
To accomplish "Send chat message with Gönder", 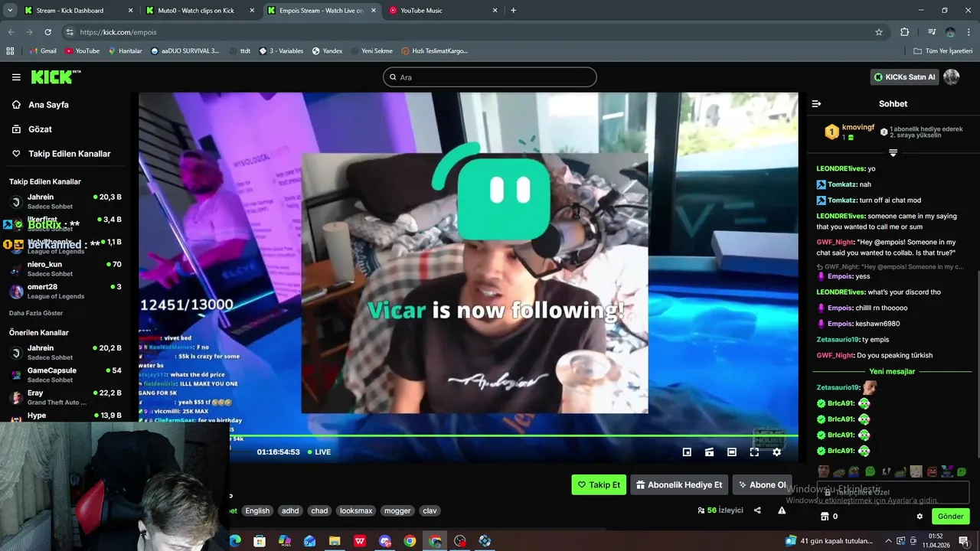I will pos(950,517).
